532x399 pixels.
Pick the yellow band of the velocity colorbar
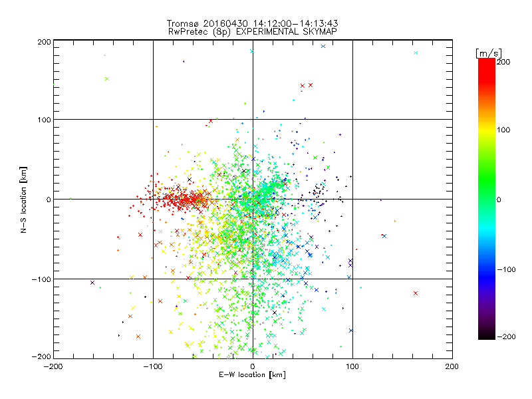pyautogui.click(x=487, y=130)
